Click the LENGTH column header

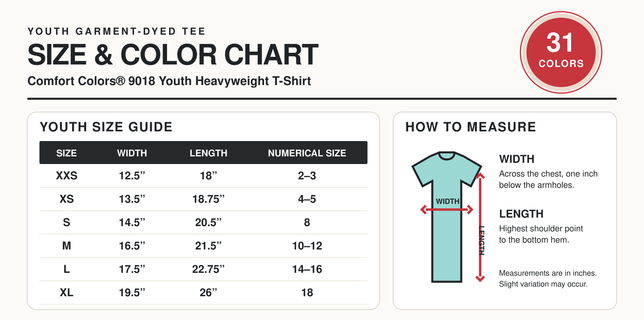[x=208, y=153]
